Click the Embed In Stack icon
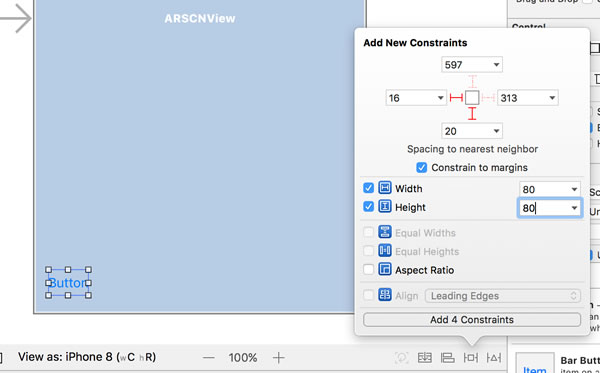600x373 pixels. [424, 358]
